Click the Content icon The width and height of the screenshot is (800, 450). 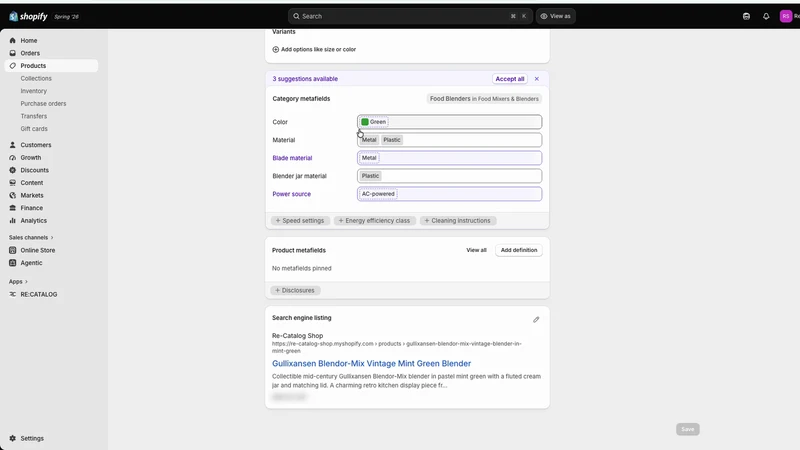(x=13, y=183)
